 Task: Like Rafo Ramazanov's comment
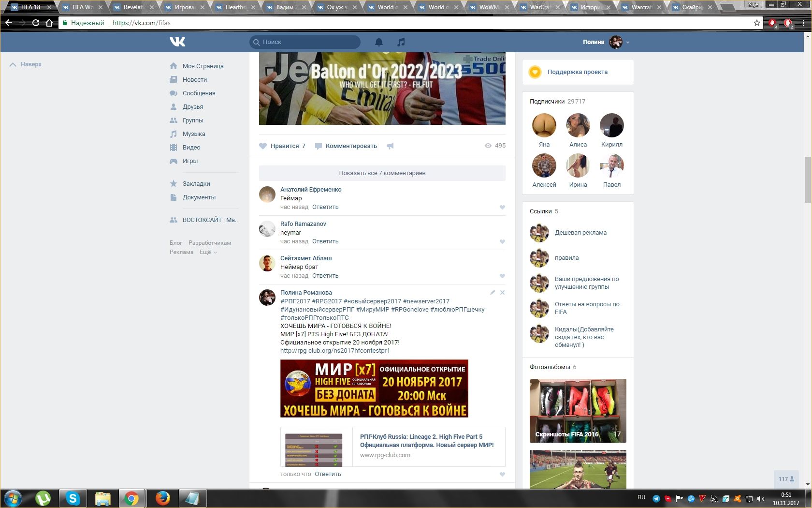click(502, 242)
